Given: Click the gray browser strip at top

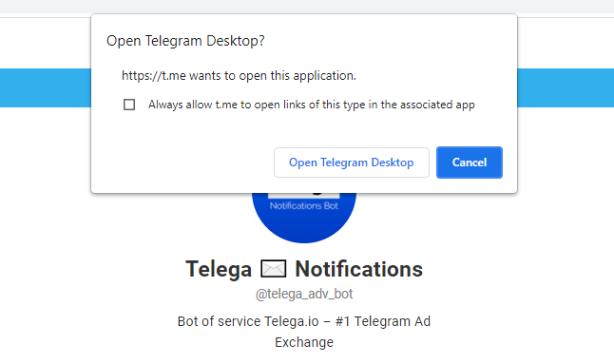Looking at the screenshot, I should [x=307, y=7].
